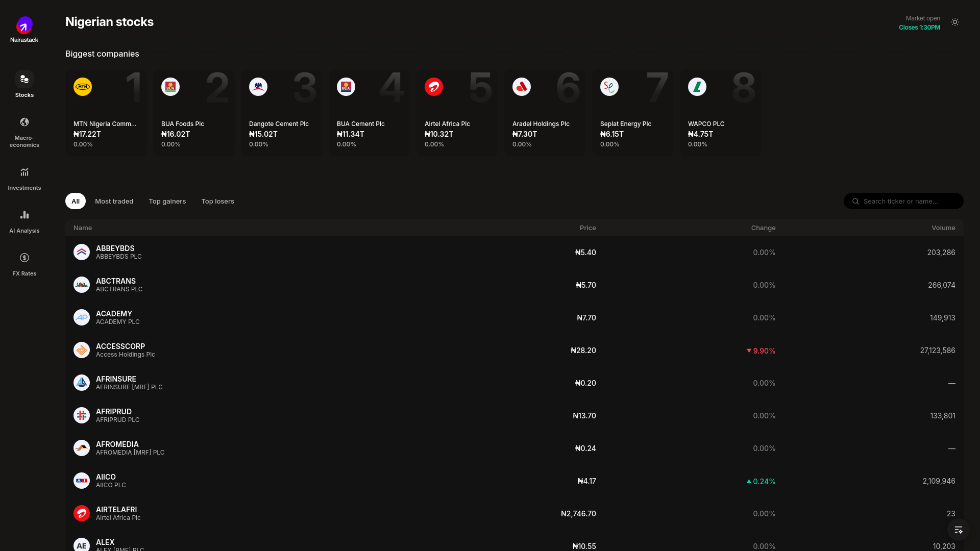Viewport: 980px width, 551px height.
Task: Sort by the Price column header
Action: pyautogui.click(x=588, y=228)
